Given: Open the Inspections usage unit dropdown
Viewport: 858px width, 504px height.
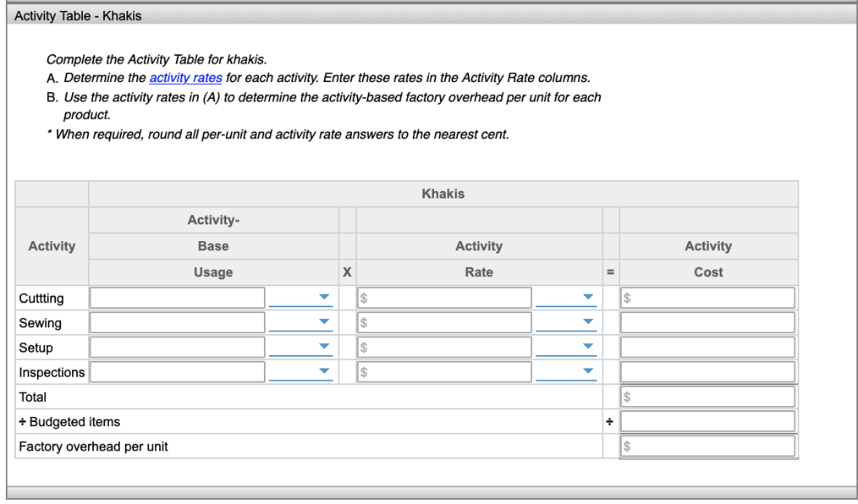Looking at the screenshot, I should tap(301, 372).
